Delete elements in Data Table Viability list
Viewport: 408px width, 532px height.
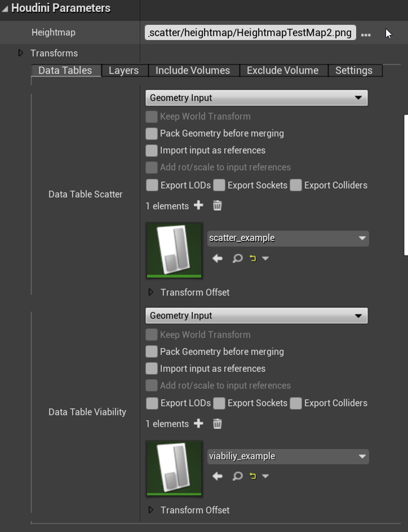pos(217,423)
